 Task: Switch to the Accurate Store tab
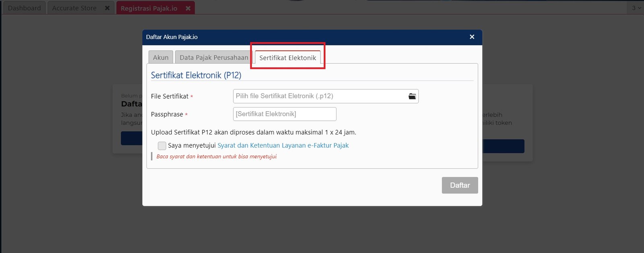click(x=74, y=8)
